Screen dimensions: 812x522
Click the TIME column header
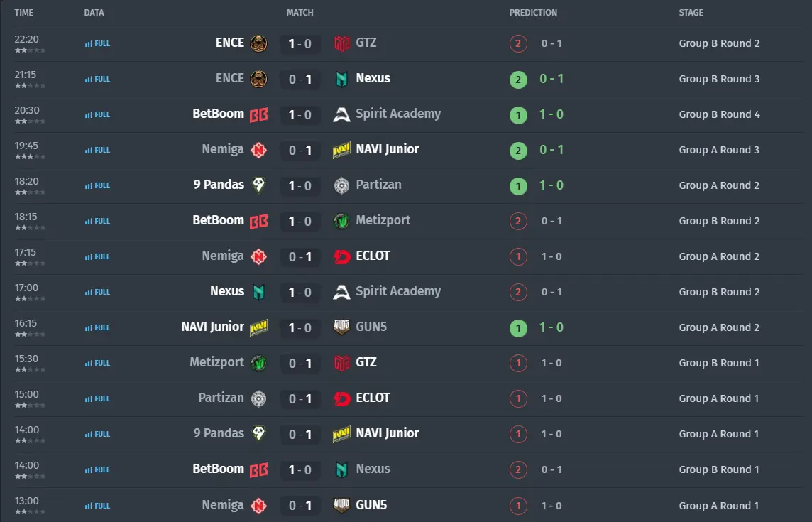click(x=24, y=13)
